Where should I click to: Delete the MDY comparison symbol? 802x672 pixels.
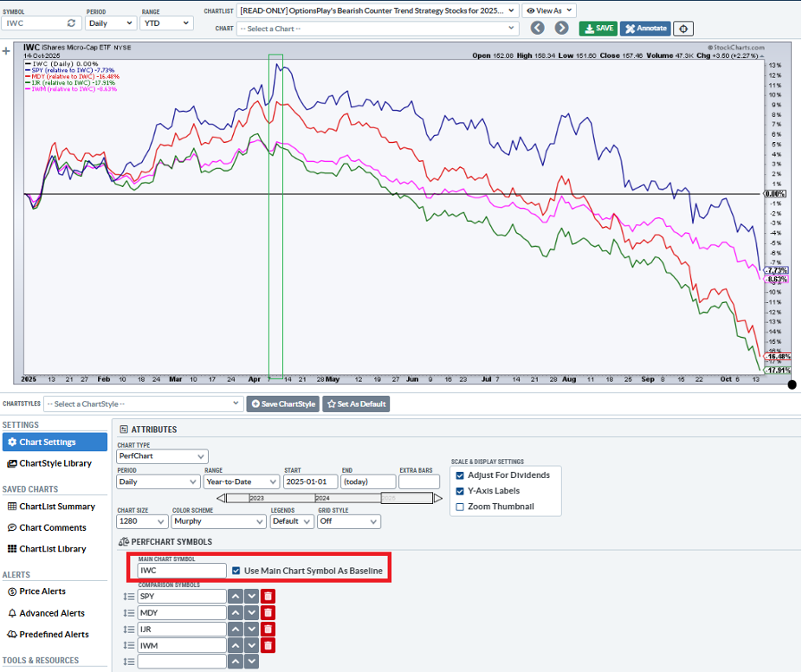tap(268, 612)
